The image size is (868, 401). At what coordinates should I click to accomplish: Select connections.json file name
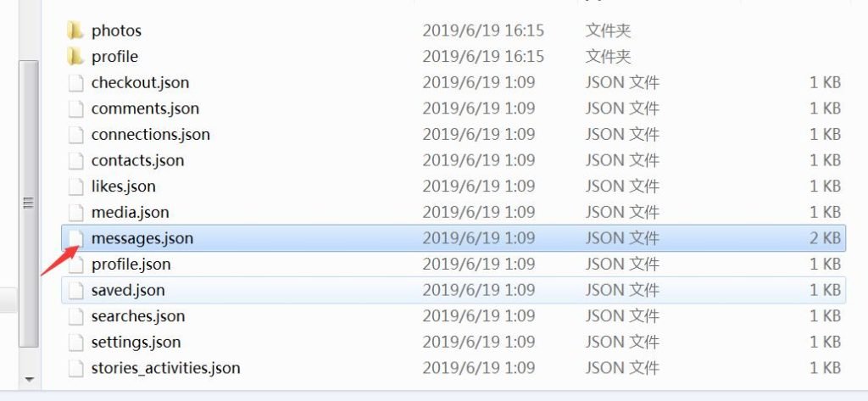click(x=151, y=135)
